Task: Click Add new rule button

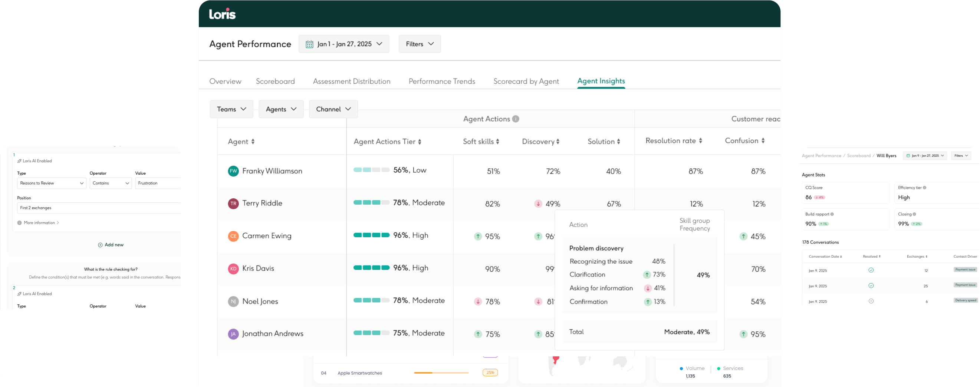Action: pyautogui.click(x=111, y=245)
